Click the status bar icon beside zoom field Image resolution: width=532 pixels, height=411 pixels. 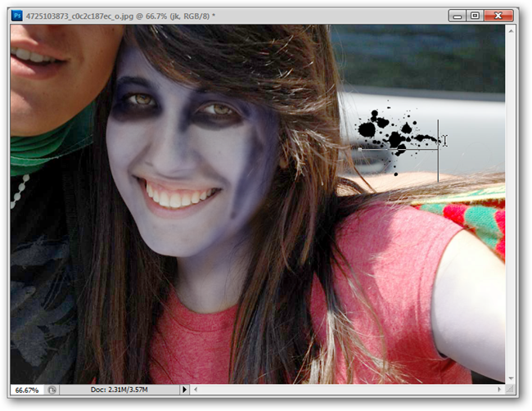tap(52, 390)
